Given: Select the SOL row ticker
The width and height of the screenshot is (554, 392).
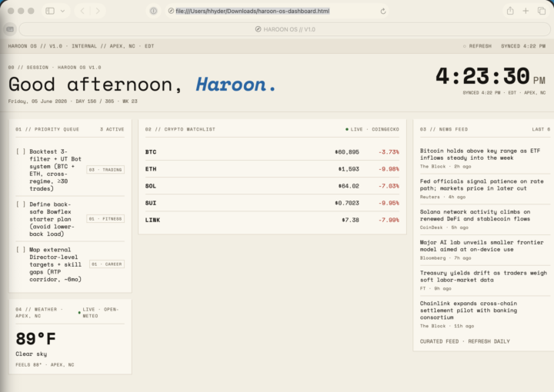Looking at the screenshot, I should [x=151, y=186].
